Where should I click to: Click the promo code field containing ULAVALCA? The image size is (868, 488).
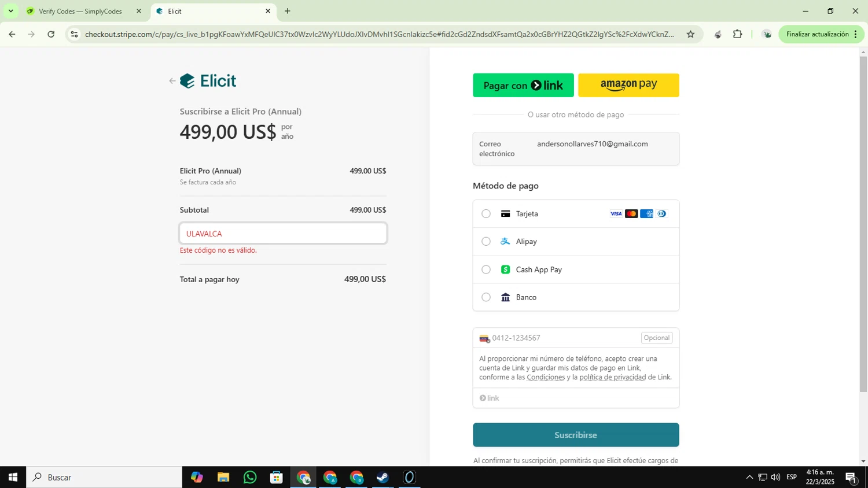(x=283, y=234)
